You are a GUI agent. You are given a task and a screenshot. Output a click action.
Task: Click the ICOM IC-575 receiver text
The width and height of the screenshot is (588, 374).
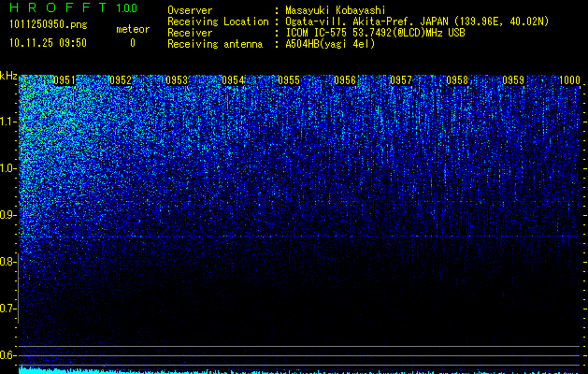tap(375, 33)
